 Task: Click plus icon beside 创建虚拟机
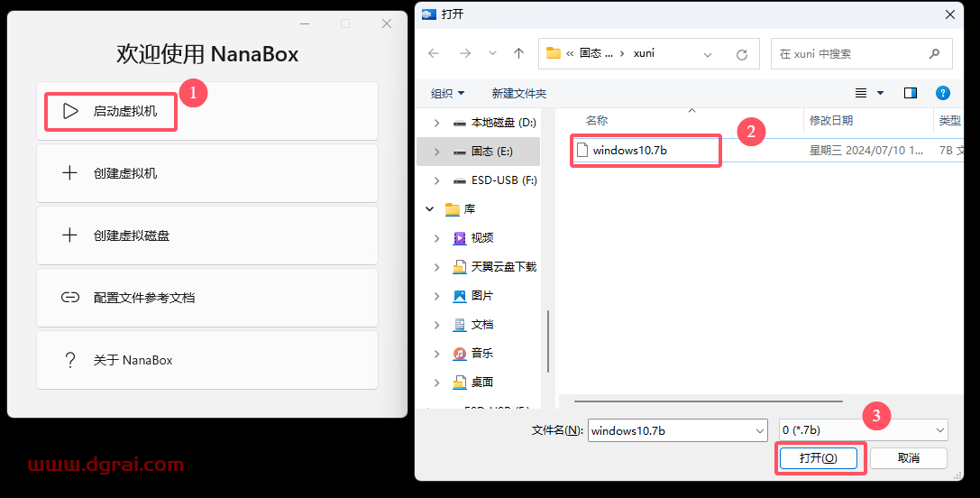pyautogui.click(x=70, y=173)
